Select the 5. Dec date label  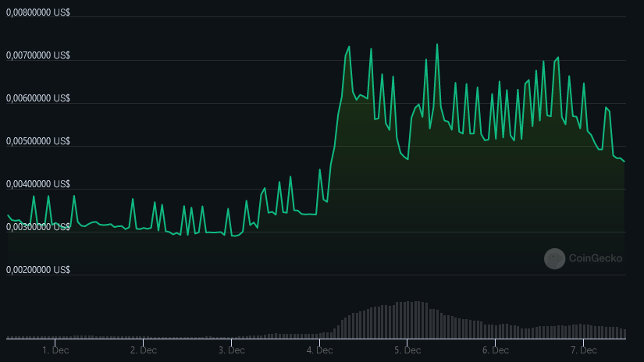click(x=407, y=350)
